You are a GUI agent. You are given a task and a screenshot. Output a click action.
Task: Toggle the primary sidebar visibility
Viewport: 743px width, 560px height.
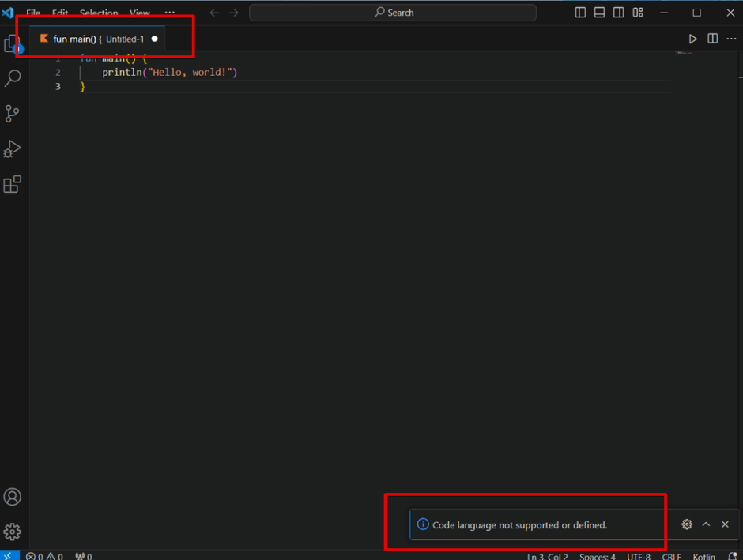(580, 12)
